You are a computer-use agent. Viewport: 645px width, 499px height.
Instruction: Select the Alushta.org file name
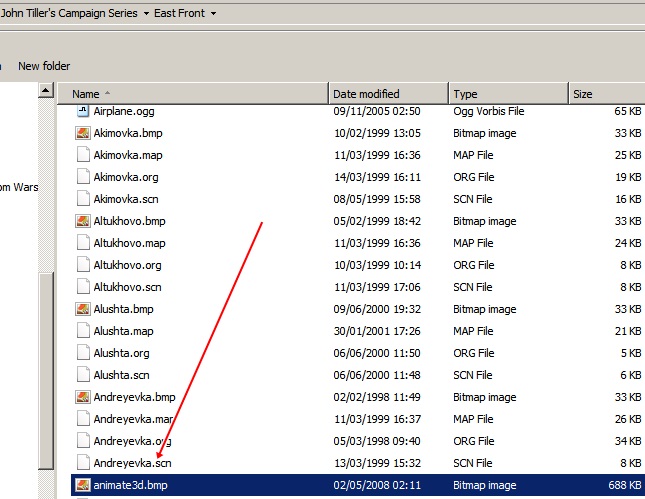coord(121,353)
